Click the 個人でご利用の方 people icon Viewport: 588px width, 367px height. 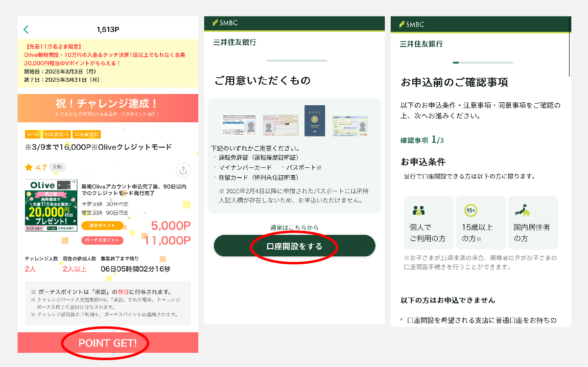[419, 210]
